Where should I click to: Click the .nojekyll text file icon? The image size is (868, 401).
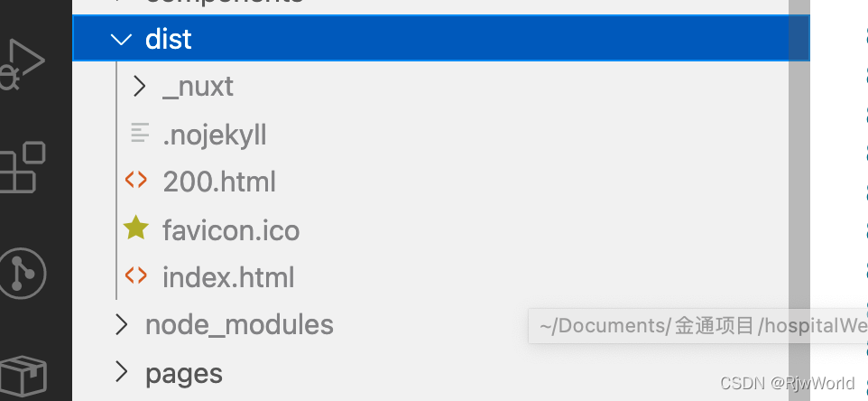click(x=140, y=133)
